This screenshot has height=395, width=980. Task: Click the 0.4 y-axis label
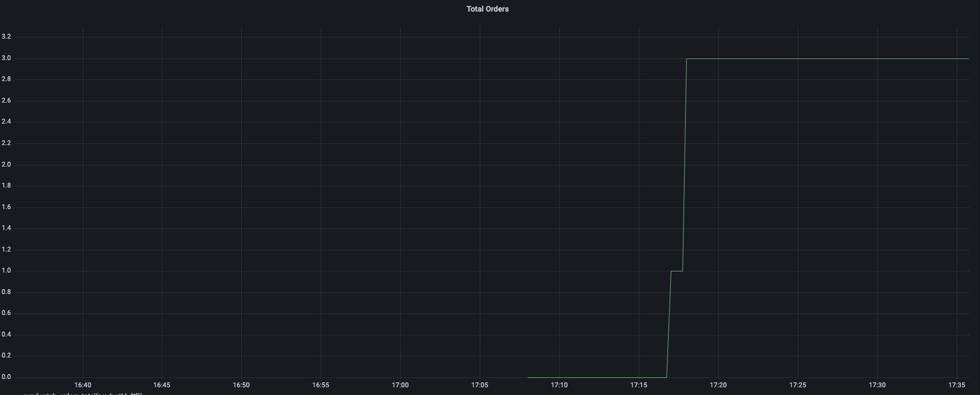point(7,334)
